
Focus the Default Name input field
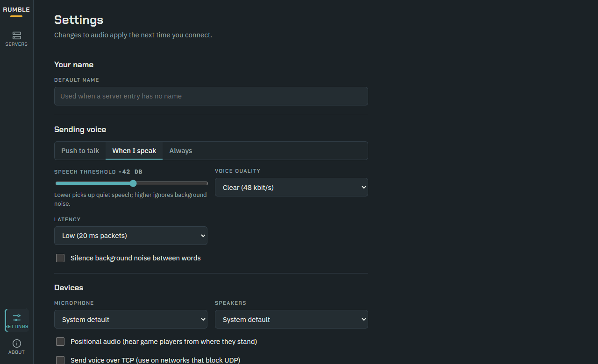point(211,96)
